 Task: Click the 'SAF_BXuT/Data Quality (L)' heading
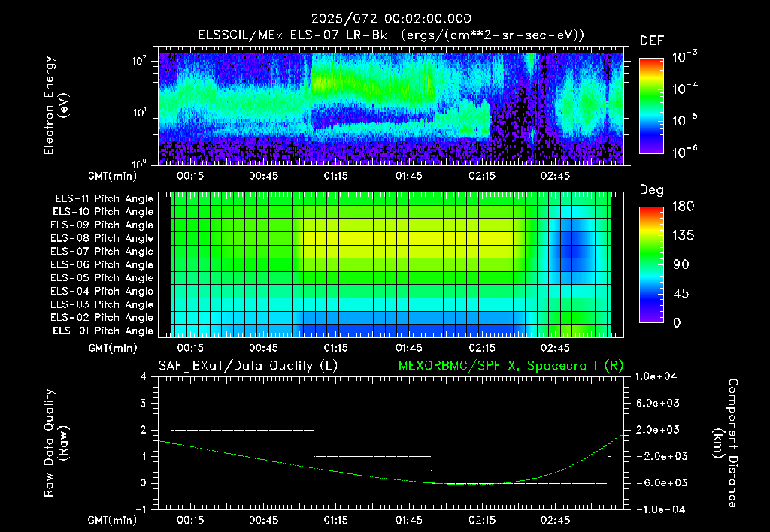click(248, 366)
